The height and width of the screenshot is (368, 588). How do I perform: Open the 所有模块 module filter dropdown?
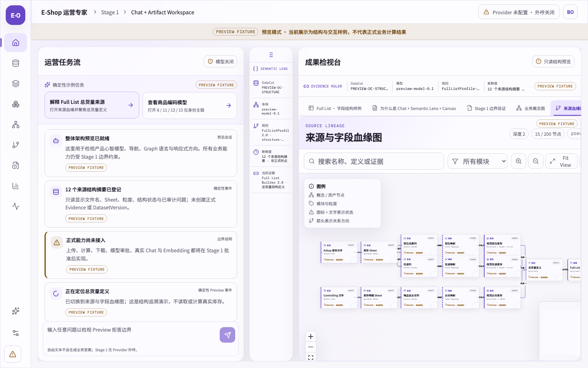(x=477, y=161)
